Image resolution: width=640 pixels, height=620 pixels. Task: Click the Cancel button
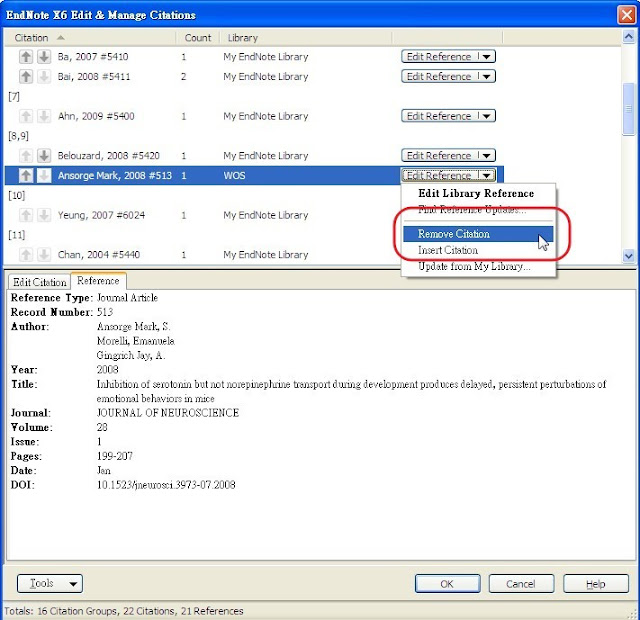pos(521,584)
